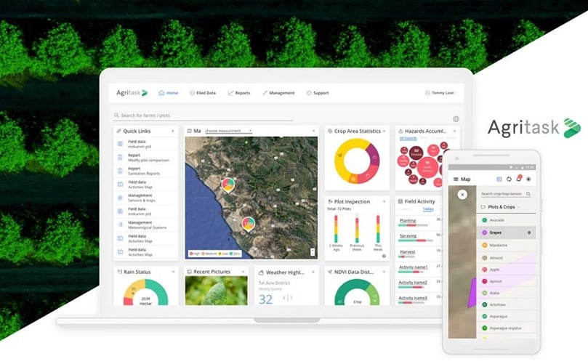The image size is (588, 364).
Task: Select Aralia in the crop list
Action: [506, 293]
